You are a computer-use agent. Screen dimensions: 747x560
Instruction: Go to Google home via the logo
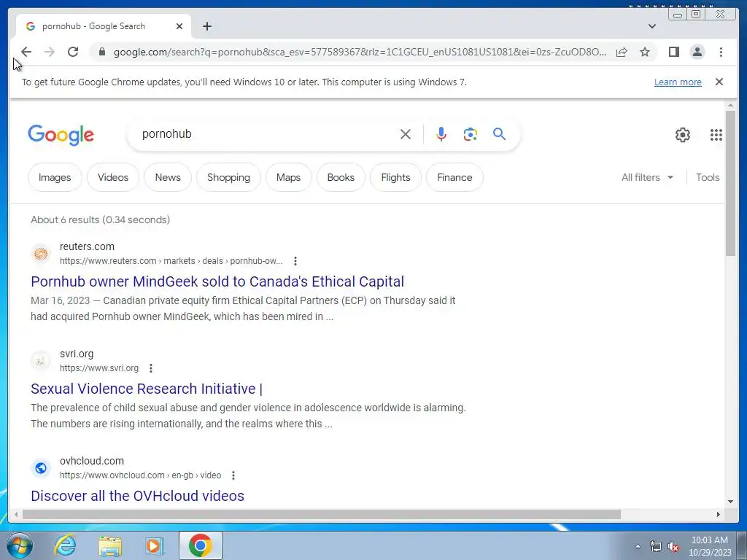(x=61, y=135)
